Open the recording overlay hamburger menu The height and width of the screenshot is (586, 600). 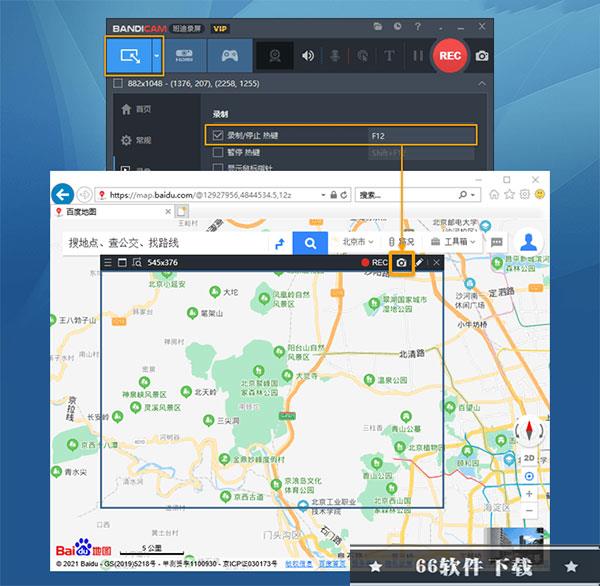[108, 263]
